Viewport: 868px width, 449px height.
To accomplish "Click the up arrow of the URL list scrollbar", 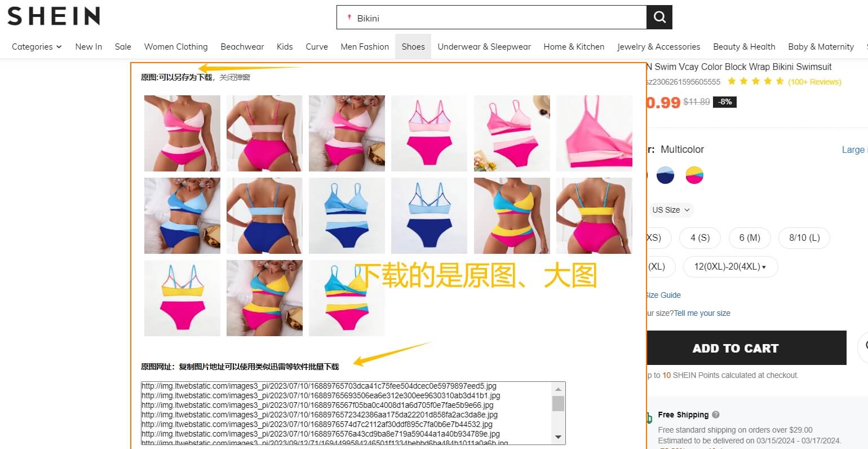I will [559, 389].
